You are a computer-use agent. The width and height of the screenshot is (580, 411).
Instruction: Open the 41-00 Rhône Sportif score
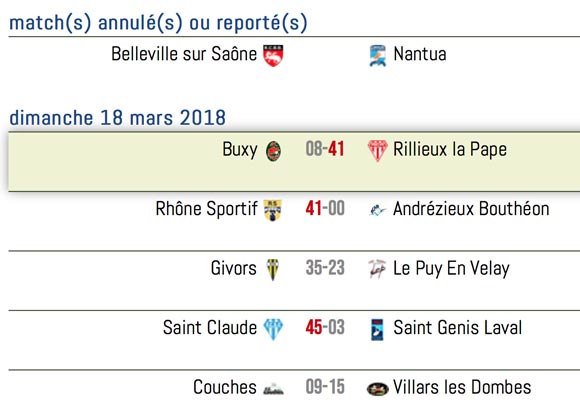pyautogui.click(x=325, y=208)
